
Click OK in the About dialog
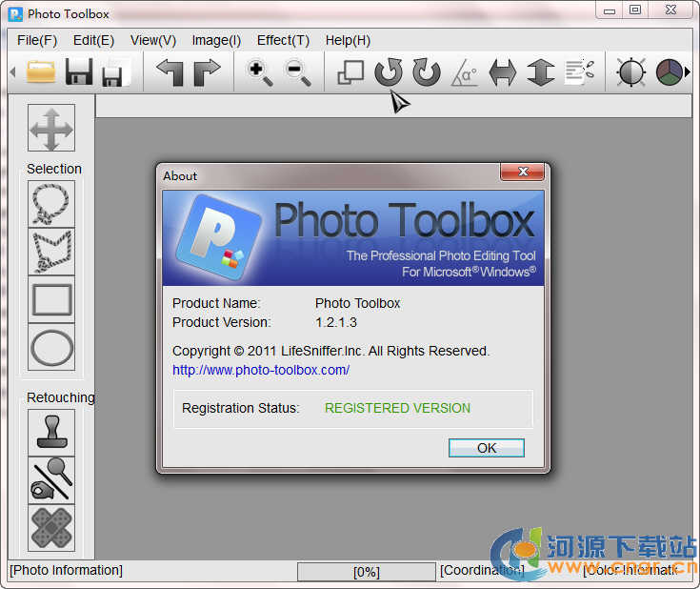[x=486, y=448]
